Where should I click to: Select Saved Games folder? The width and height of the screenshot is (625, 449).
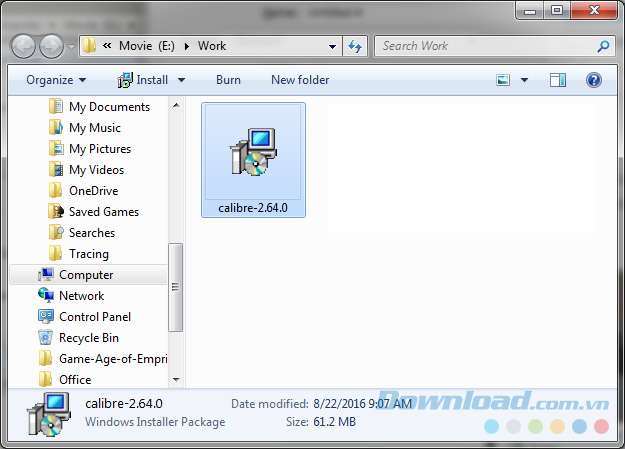coord(104,212)
